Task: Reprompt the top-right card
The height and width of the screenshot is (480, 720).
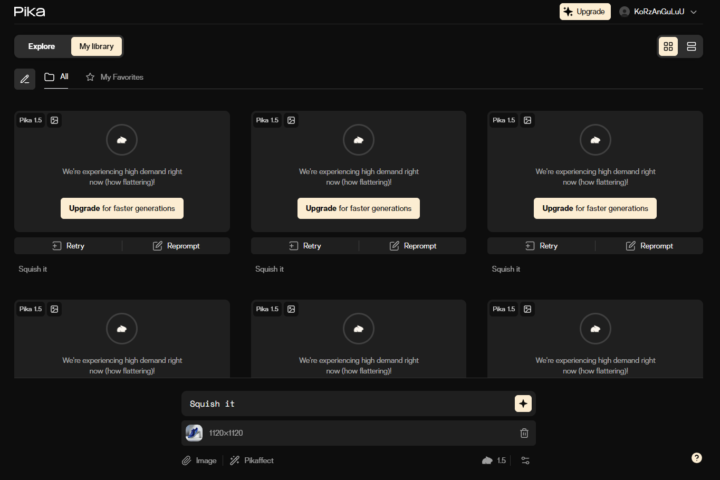Action: click(x=649, y=246)
